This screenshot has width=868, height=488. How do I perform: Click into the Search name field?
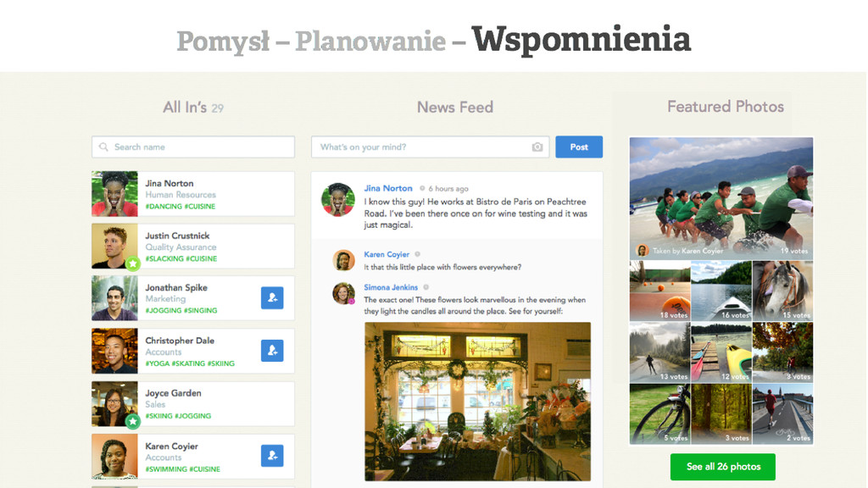193,147
